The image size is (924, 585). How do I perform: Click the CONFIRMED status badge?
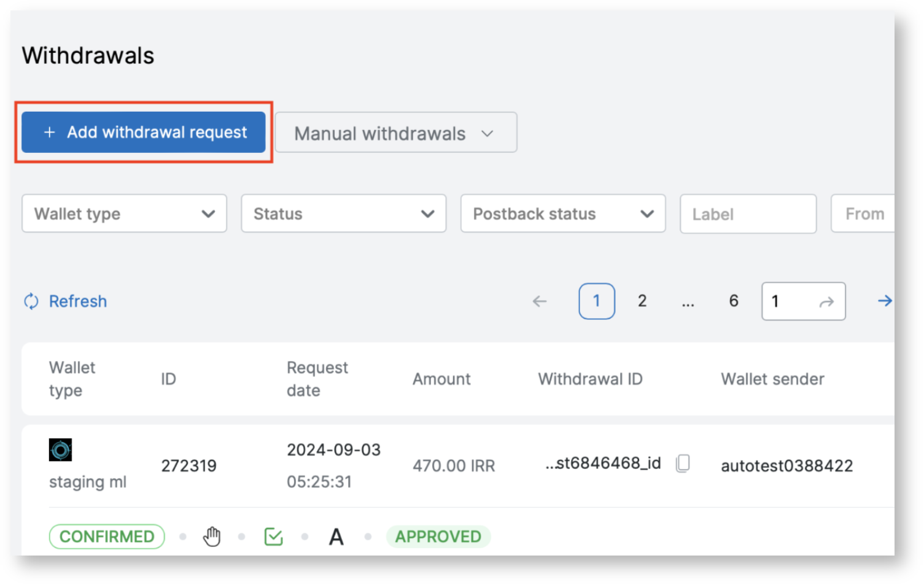pos(107,537)
